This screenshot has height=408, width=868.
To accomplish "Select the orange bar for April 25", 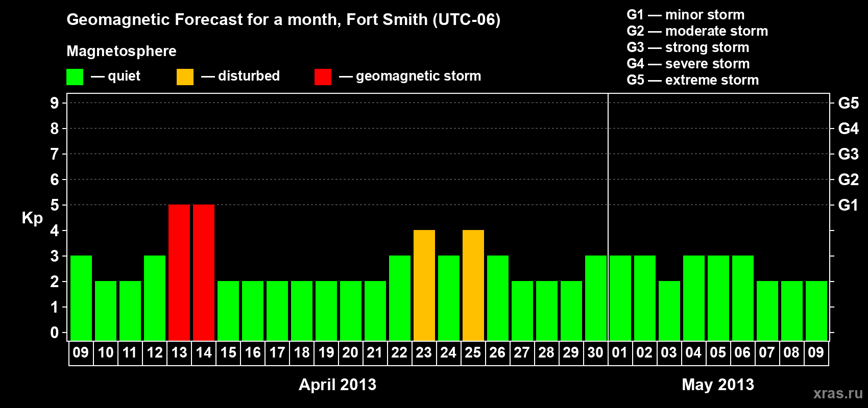I will pos(473,286).
